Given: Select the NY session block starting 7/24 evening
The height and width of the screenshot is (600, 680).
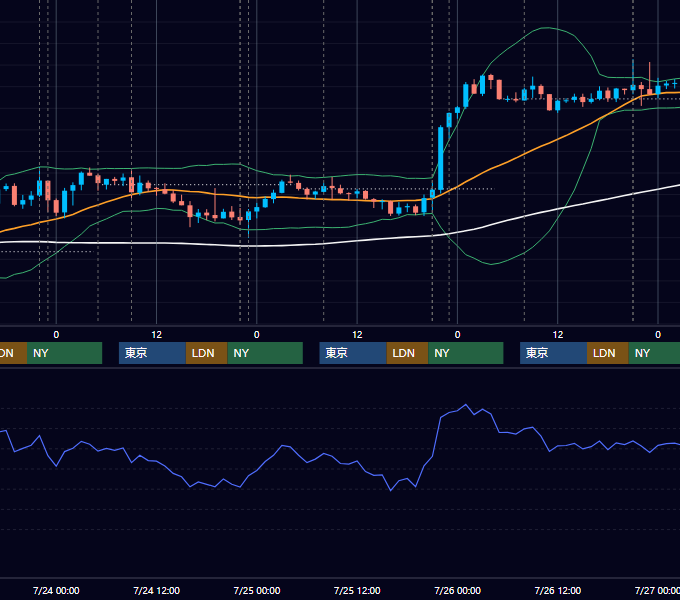Looking at the screenshot, I should [x=265, y=353].
